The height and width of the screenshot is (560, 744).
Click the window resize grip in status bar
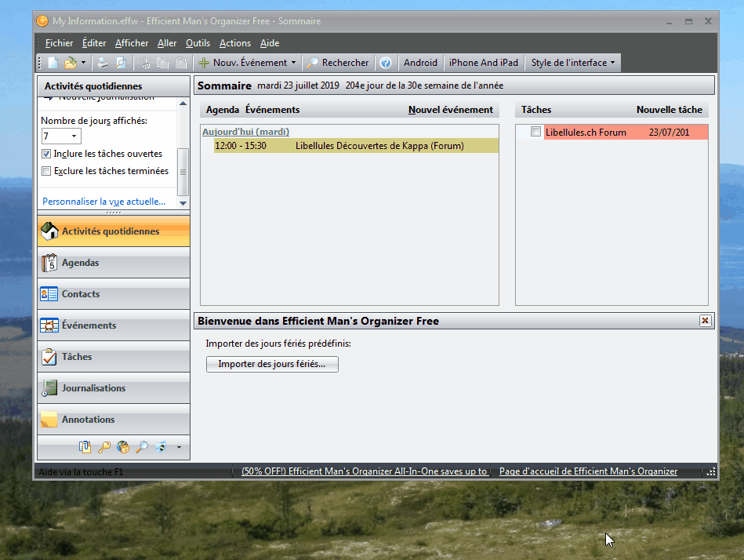[x=711, y=471]
